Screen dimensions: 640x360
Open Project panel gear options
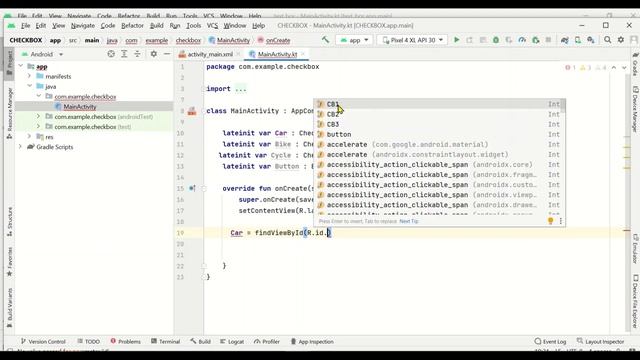(x=153, y=54)
